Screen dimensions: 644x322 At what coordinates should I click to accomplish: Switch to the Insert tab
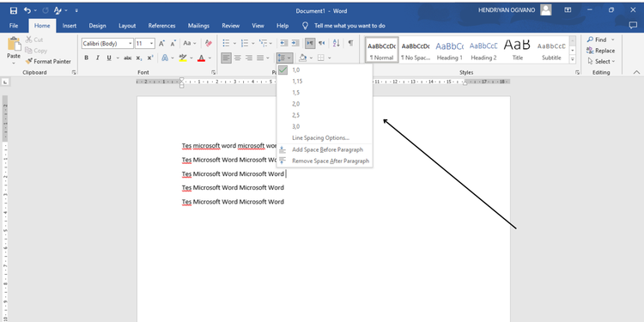pyautogui.click(x=70, y=26)
